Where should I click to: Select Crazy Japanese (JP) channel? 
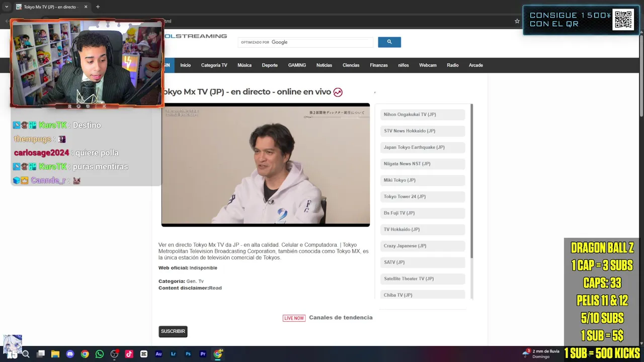[x=423, y=246]
